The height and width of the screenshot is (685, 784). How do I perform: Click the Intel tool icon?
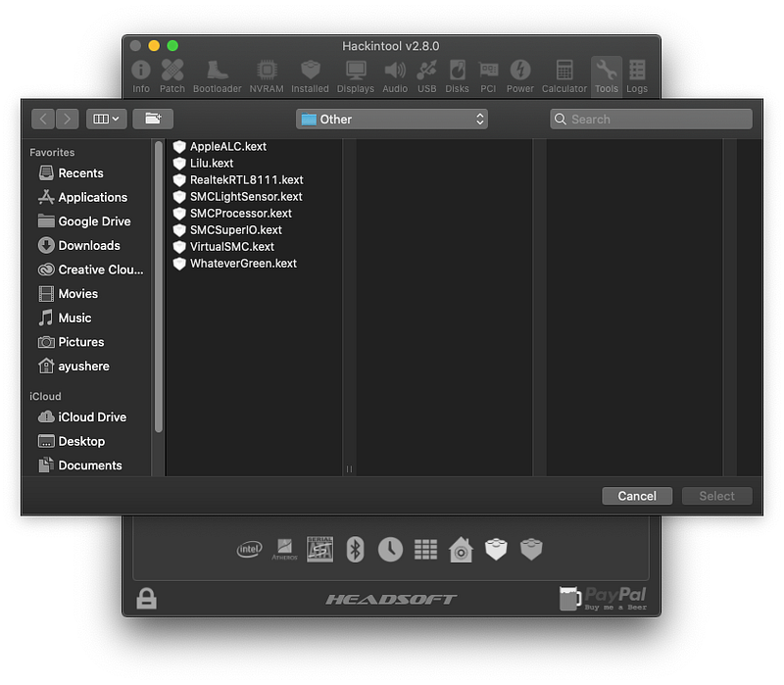249,550
